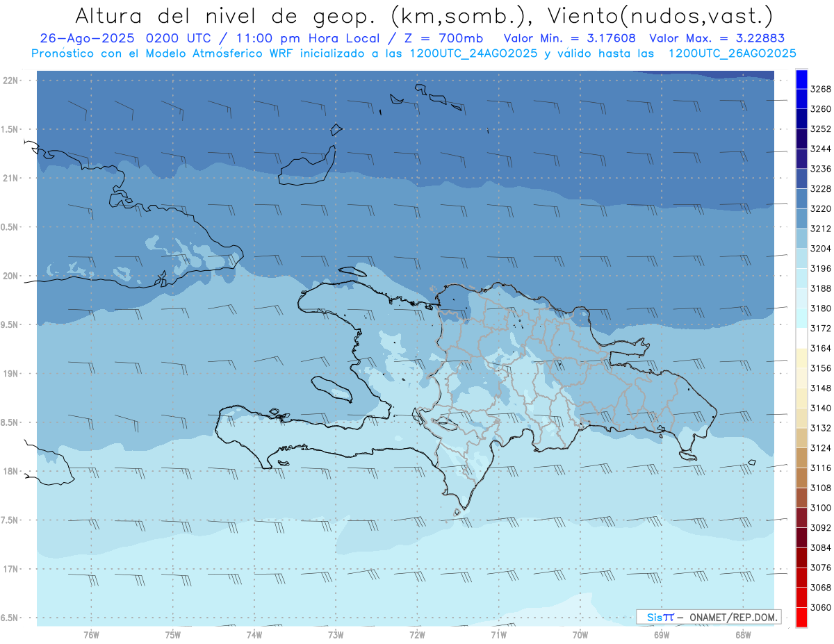Image resolution: width=834 pixels, height=644 pixels.
Task: Click the legend value '3076'
Action: (x=821, y=568)
